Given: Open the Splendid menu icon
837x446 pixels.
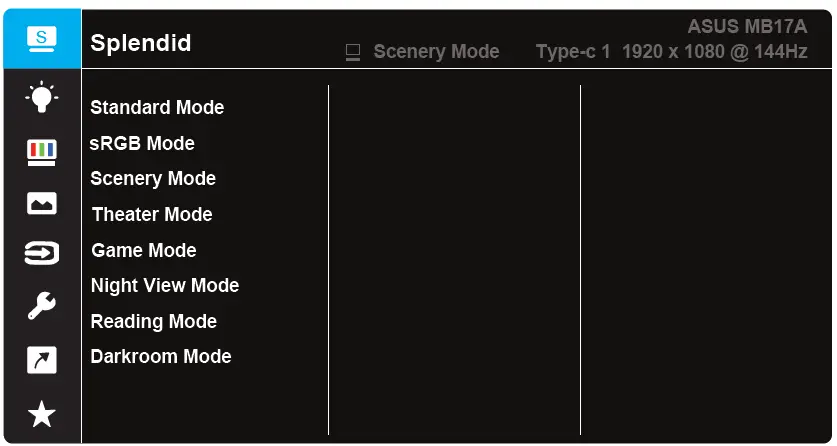Looking at the screenshot, I should [41, 39].
